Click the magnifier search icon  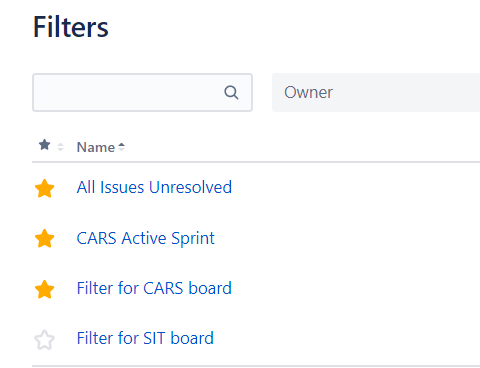click(231, 92)
